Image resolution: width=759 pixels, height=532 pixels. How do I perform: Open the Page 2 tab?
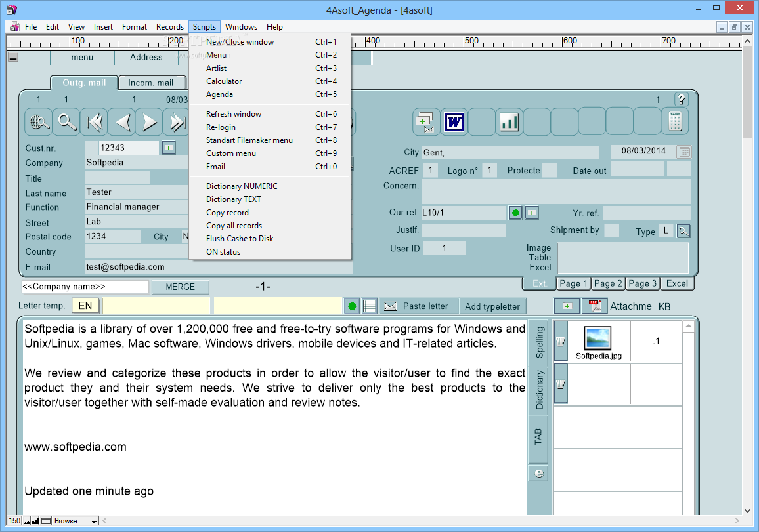[608, 284]
